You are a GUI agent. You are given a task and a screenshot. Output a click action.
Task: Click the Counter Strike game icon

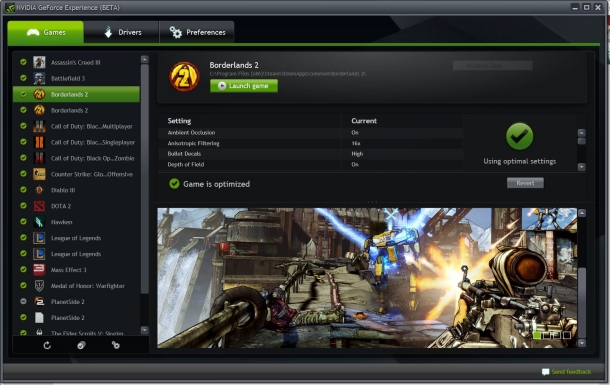coord(39,174)
